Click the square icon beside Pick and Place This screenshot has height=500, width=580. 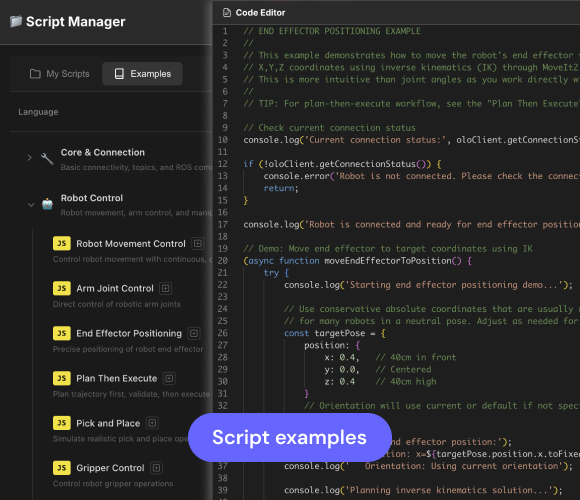pyautogui.click(x=152, y=423)
